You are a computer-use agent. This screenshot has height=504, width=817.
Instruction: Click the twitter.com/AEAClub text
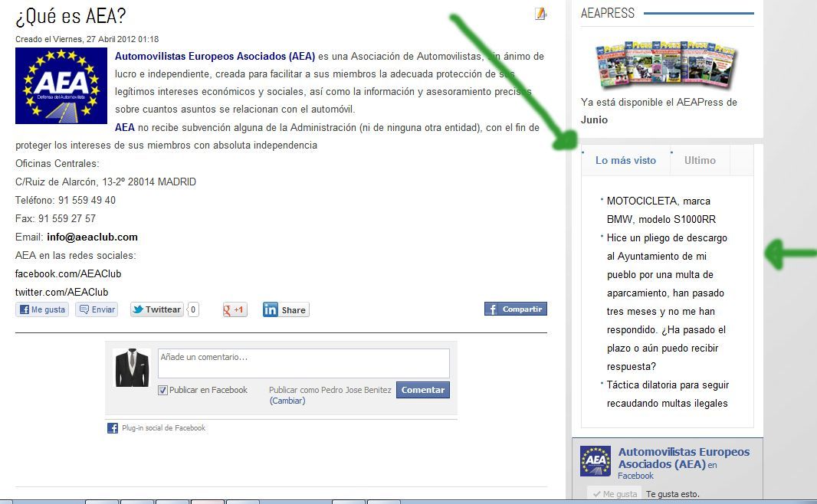(61, 292)
